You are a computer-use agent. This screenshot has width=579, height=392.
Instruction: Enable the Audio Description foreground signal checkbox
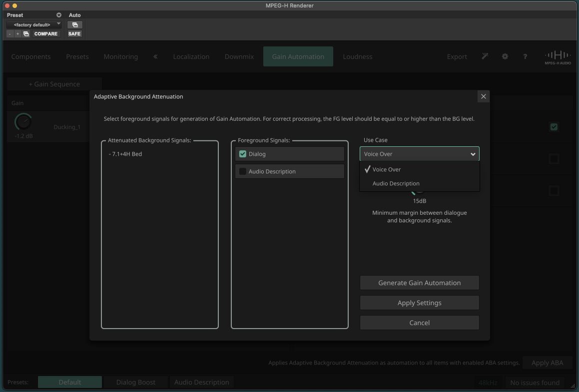pyautogui.click(x=243, y=171)
